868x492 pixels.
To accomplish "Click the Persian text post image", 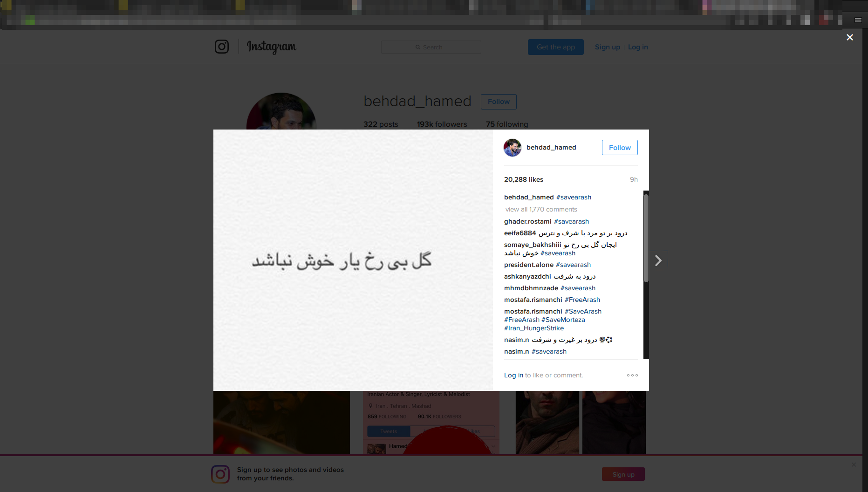I will pyautogui.click(x=353, y=260).
